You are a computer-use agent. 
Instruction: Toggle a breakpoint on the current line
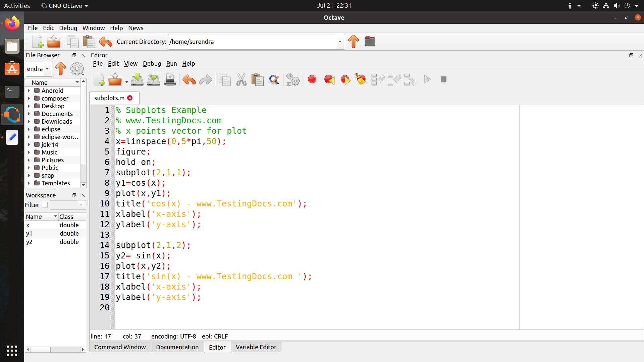pos(312,79)
